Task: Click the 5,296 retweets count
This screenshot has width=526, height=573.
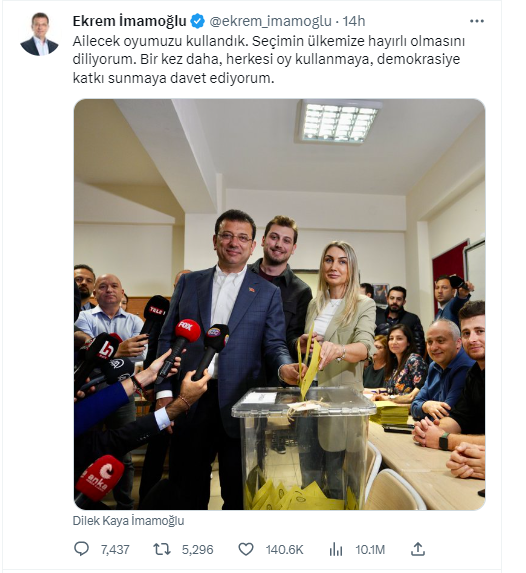Action: point(197,549)
